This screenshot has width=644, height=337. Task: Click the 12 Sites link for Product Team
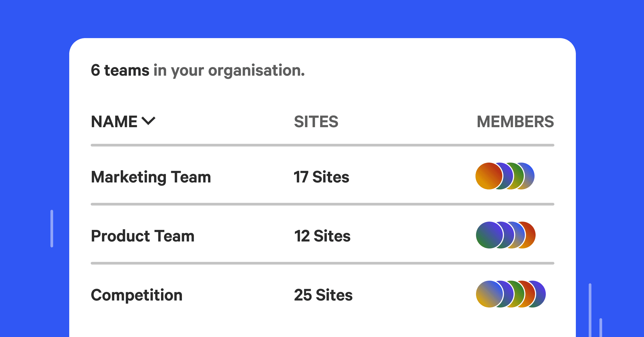(x=322, y=236)
